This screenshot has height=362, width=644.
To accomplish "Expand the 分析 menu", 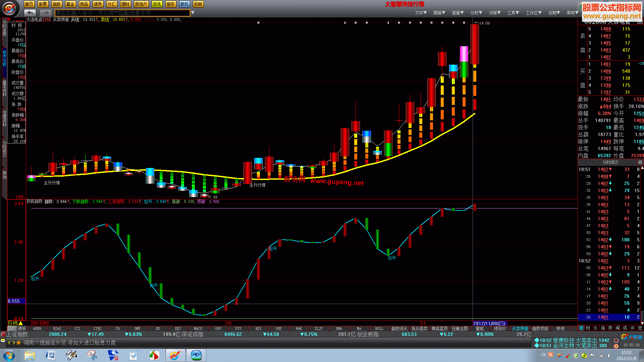I will (476, 13).
